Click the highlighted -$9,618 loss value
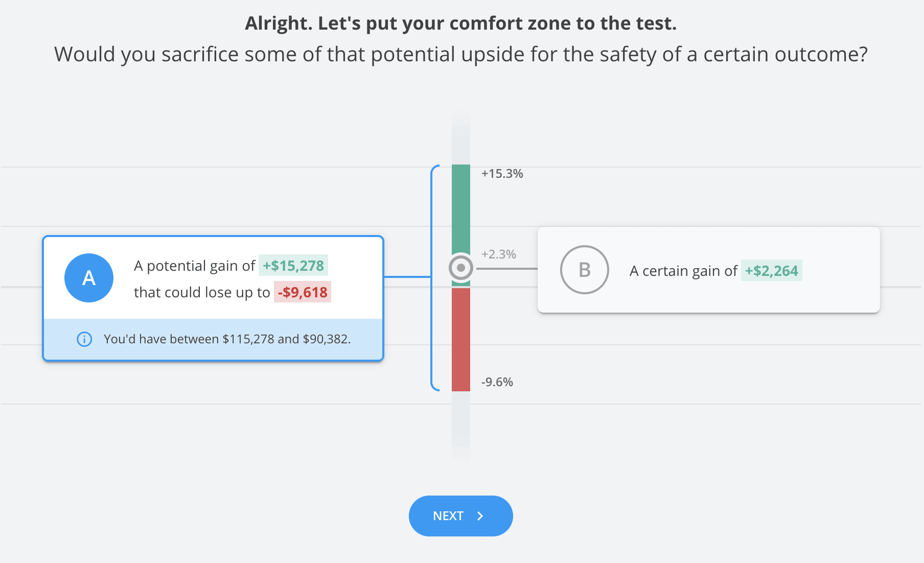Screen dimensions: 924x563 coord(303,292)
